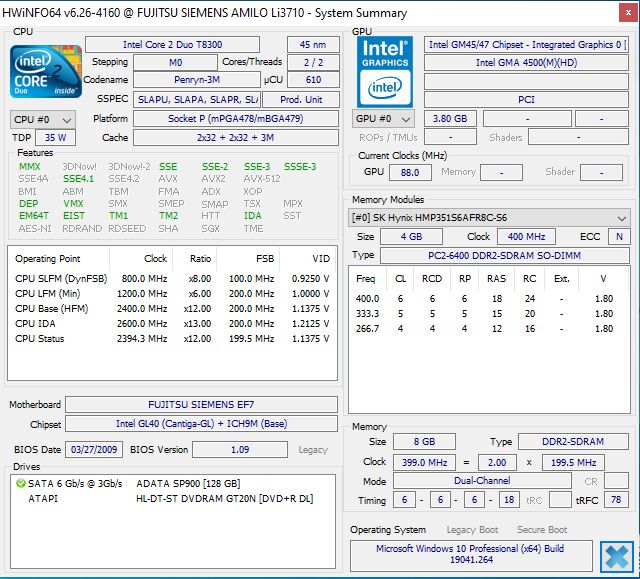Click the SSSE-3 feature label
This screenshot has height=579, width=640.
click(x=300, y=166)
